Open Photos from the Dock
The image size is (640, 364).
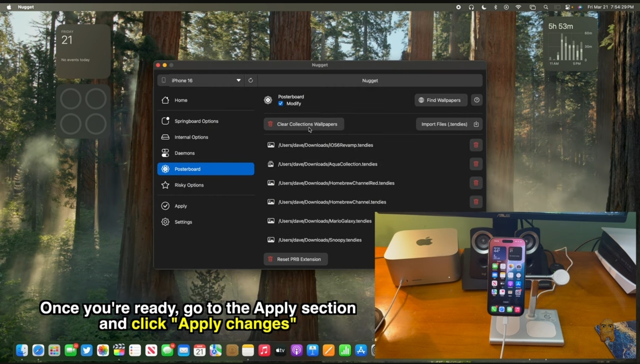[103, 351]
